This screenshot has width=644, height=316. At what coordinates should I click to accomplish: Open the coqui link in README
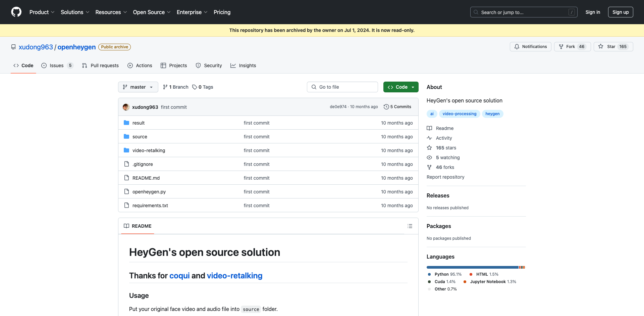point(179,276)
